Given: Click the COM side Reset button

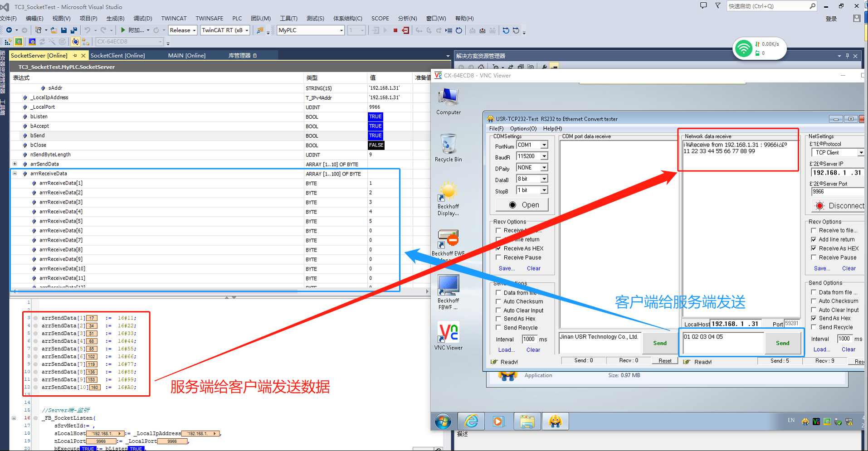Looking at the screenshot, I should tap(665, 361).
